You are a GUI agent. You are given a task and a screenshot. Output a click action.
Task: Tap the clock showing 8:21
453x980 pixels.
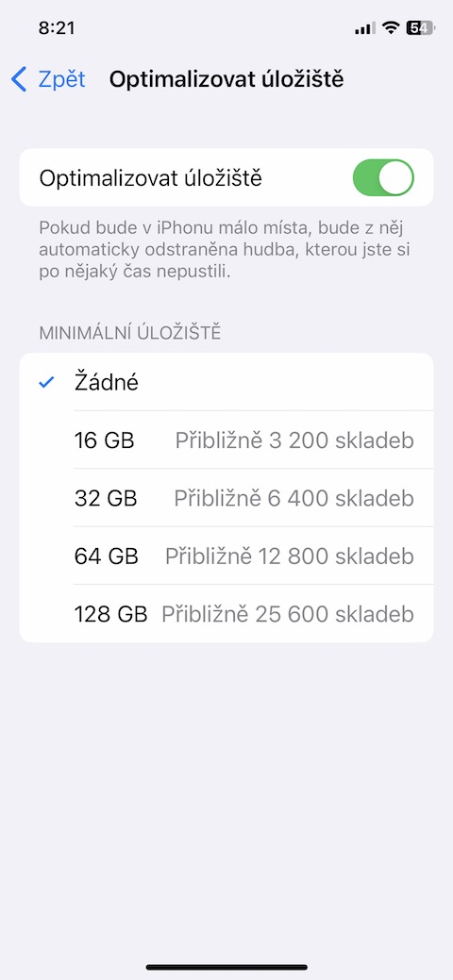pyautogui.click(x=57, y=28)
